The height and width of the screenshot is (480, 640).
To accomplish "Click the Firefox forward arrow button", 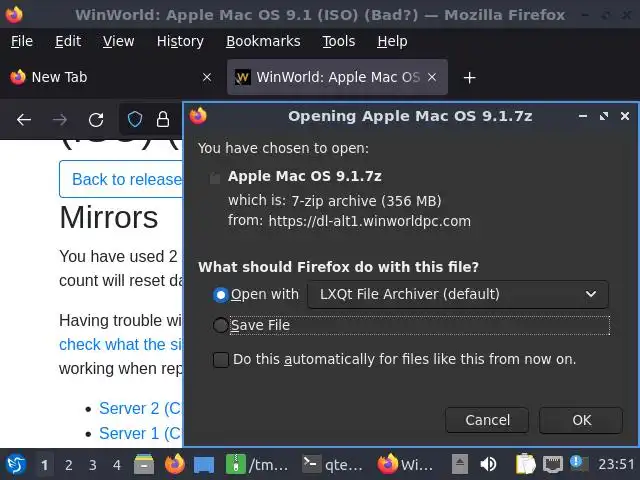I will (x=60, y=120).
